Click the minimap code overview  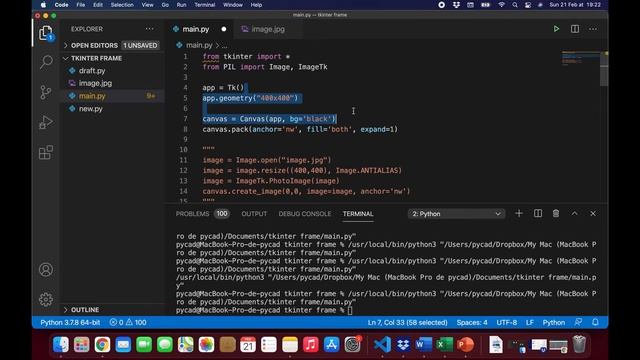580,59
